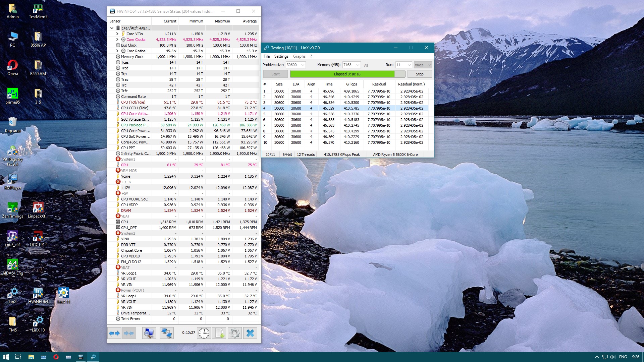Expand the Core Clocks row
Image resolution: width=644 pixels, height=362 pixels.
click(117, 40)
